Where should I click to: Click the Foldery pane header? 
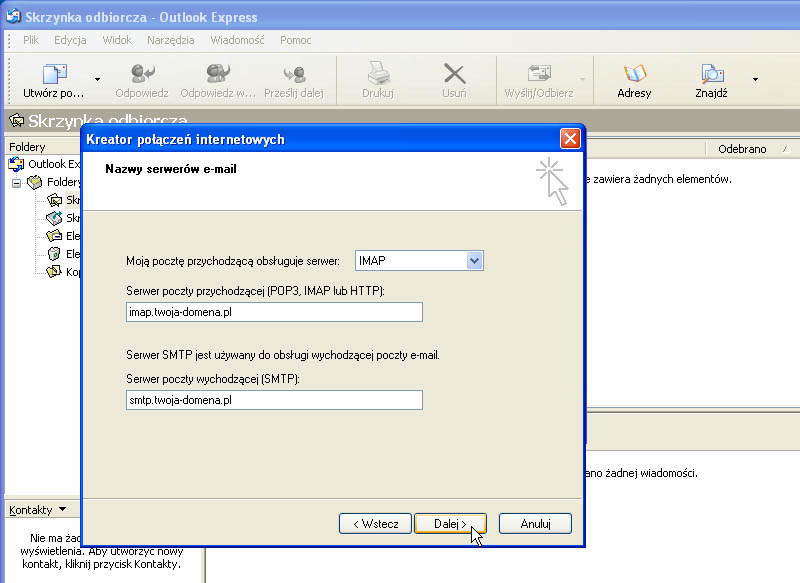coord(43,147)
